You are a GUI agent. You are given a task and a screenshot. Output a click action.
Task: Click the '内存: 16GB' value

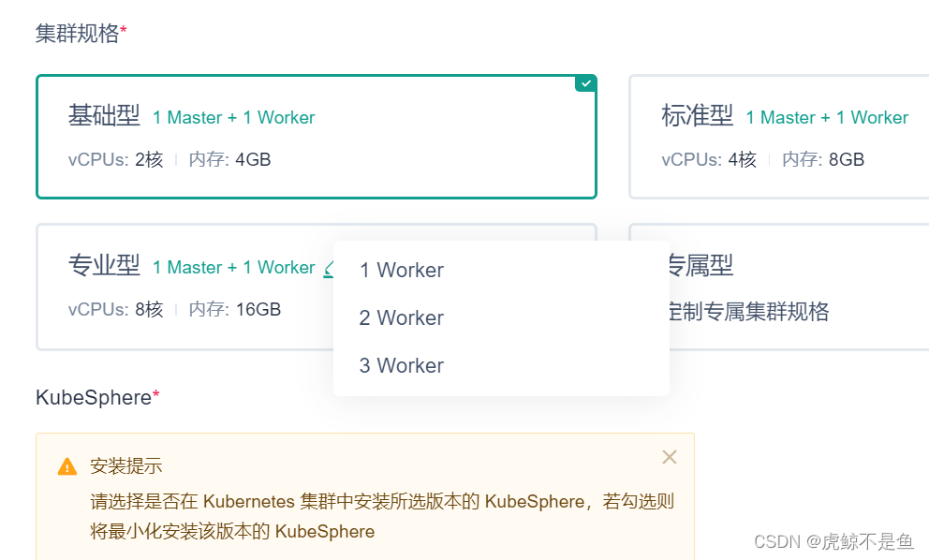(235, 309)
